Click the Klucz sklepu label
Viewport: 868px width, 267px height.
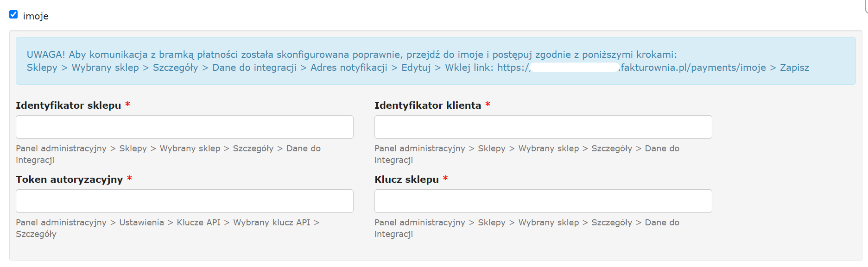click(x=407, y=180)
